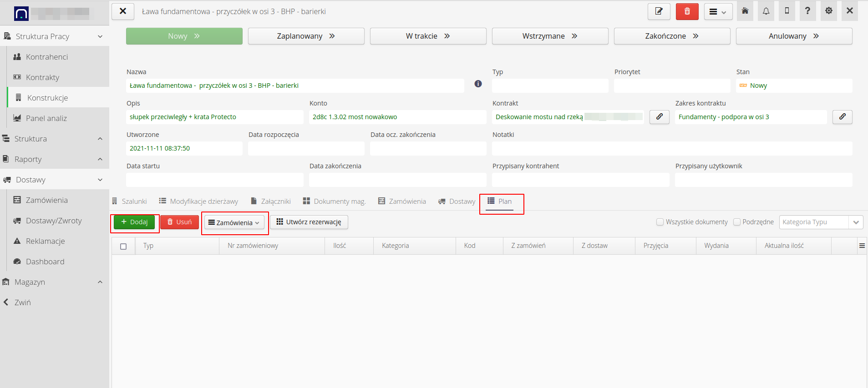
Task: Tick the select-all checkbox in table header
Action: click(x=123, y=246)
